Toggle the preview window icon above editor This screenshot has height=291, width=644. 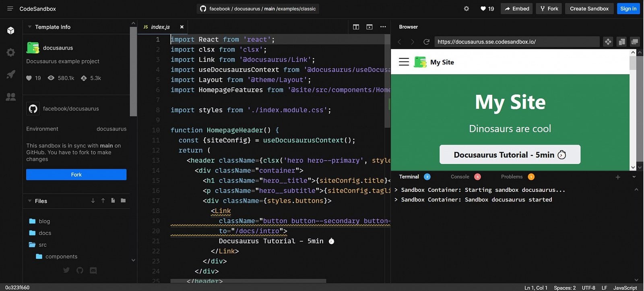point(369,27)
